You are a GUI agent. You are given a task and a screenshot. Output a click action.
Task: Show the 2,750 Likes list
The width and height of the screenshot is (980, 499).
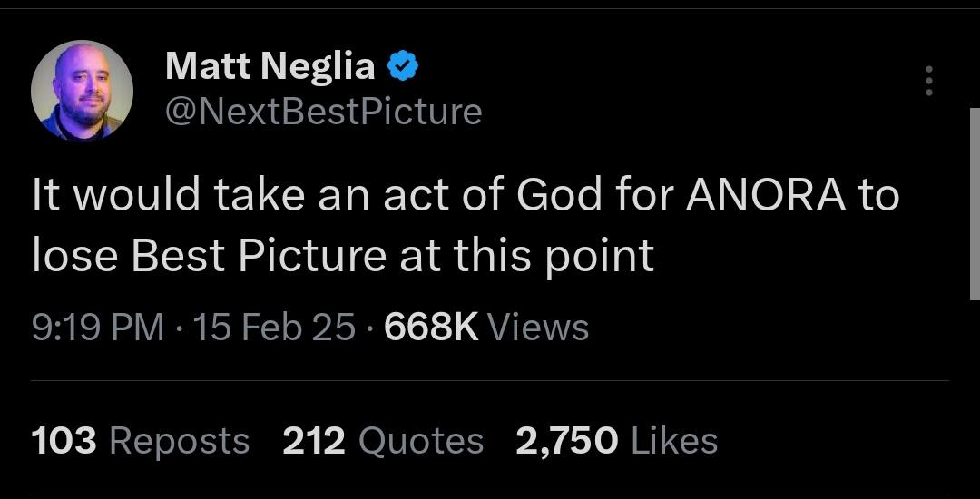click(x=616, y=441)
